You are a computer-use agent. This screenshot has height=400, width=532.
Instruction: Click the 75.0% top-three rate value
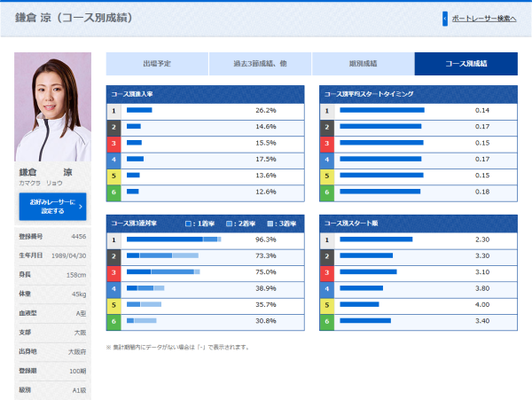coord(266,272)
